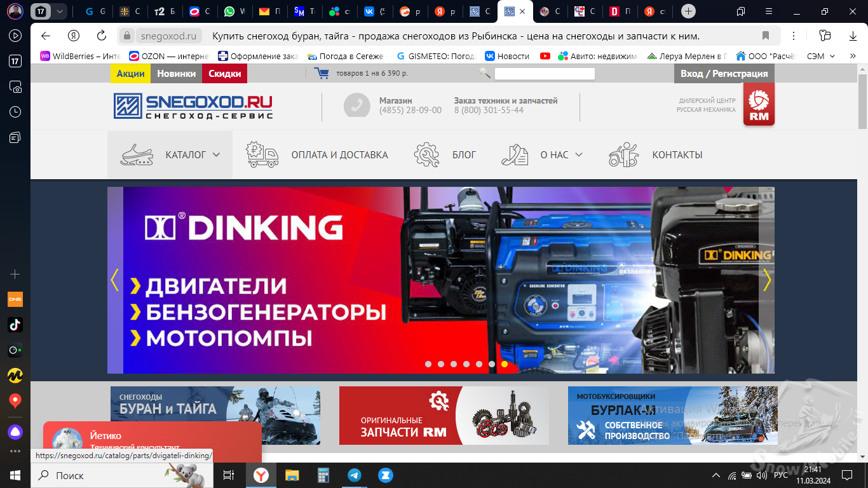Click the Russkaya Mekhanika RM logo

[x=759, y=105]
